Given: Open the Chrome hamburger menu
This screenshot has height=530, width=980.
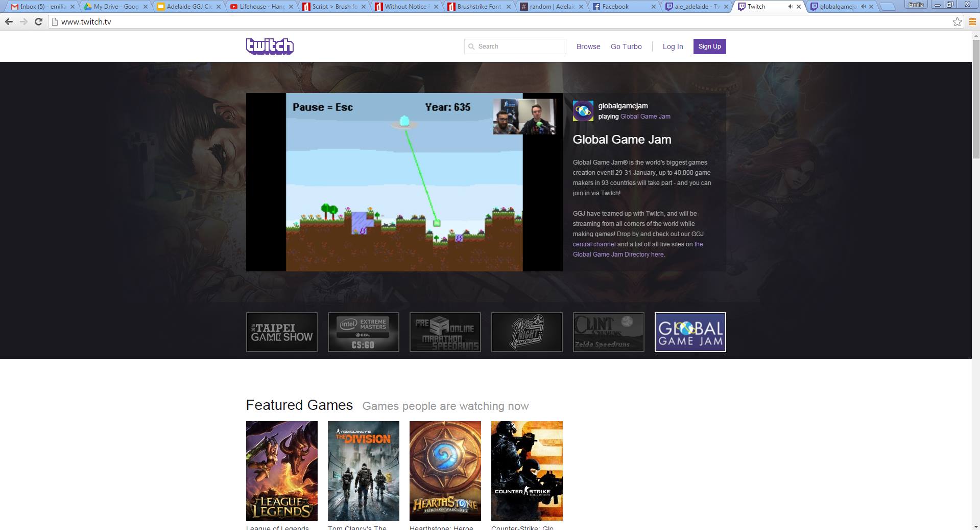Looking at the screenshot, I should pyautogui.click(x=972, y=22).
